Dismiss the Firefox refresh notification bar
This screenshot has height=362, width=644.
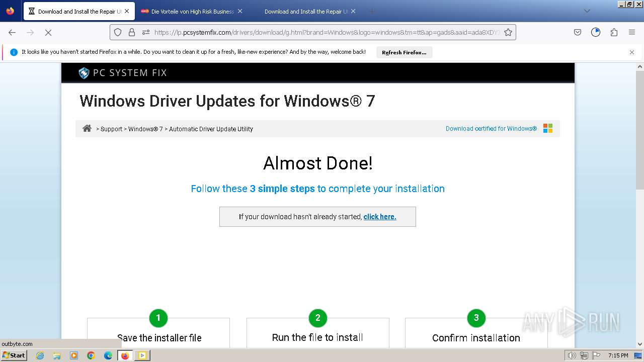tap(632, 52)
